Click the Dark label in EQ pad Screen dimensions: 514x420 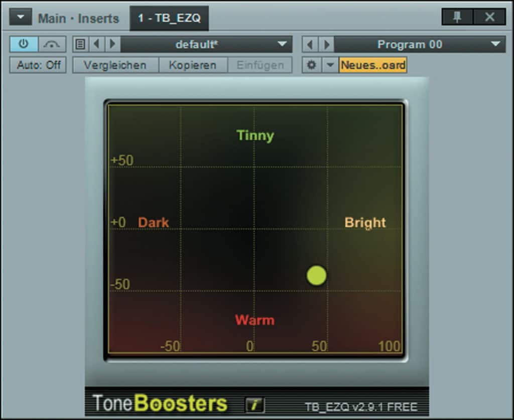(x=153, y=222)
